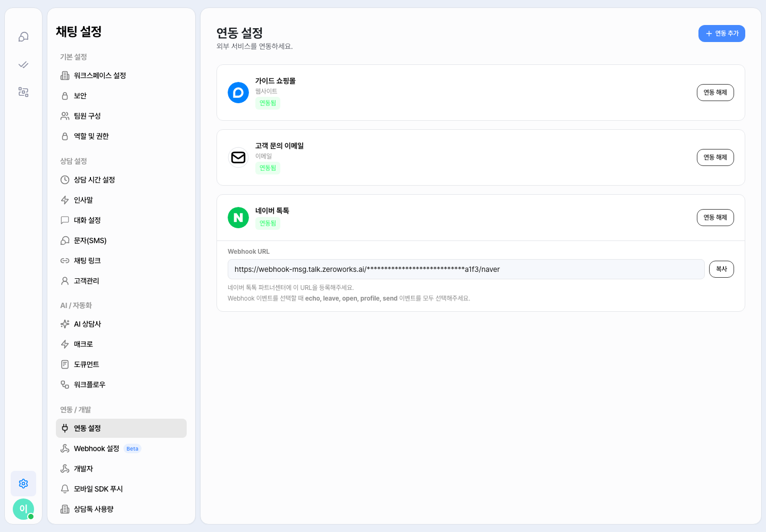Click the AI / 자동화 section heading
The image size is (766, 532).
click(76, 305)
